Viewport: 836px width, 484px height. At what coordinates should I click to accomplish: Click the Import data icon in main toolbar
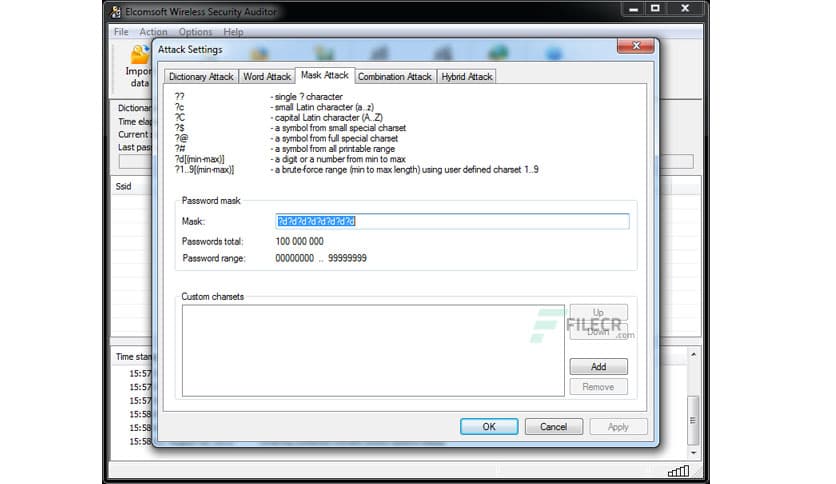point(140,55)
